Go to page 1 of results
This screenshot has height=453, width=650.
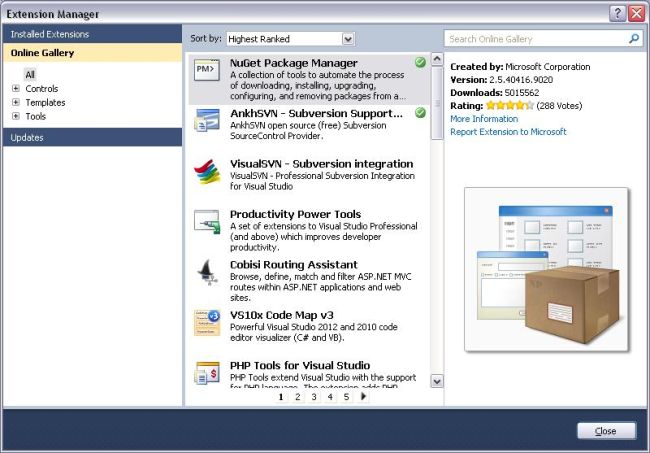[x=281, y=397]
